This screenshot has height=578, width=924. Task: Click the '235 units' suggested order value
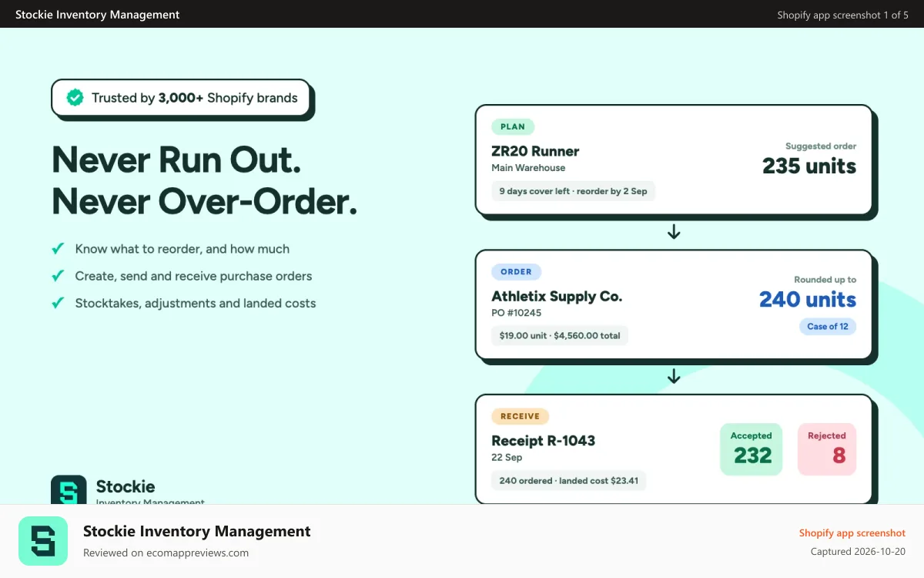coord(809,166)
